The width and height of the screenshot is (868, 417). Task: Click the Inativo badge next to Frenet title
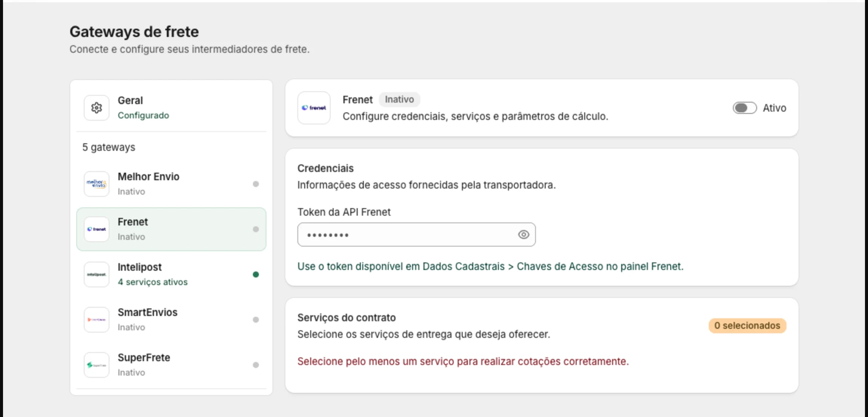[399, 100]
